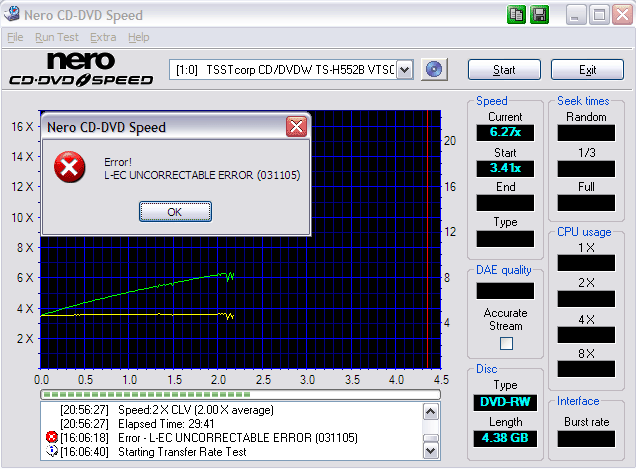Click the green transfer rate curve
636x469 pixels.
tap(138, 290)
